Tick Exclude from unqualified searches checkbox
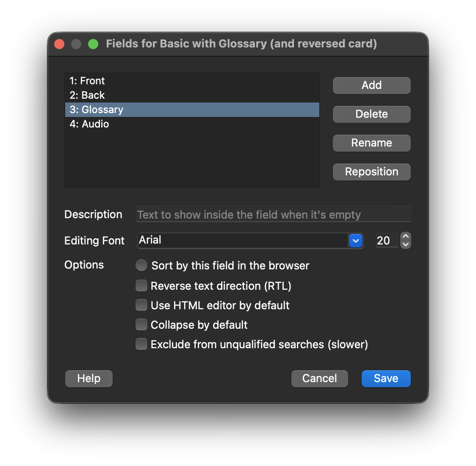 coord(141,344)
